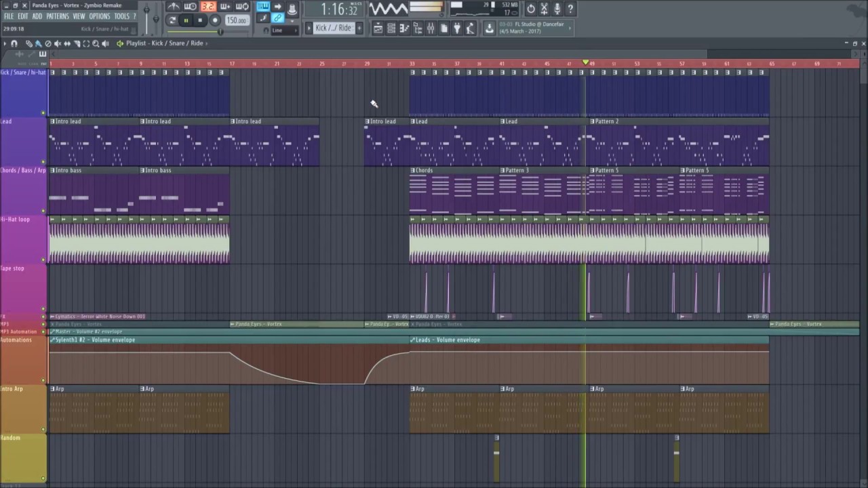Open the Playlist view icon

point(378,28)
